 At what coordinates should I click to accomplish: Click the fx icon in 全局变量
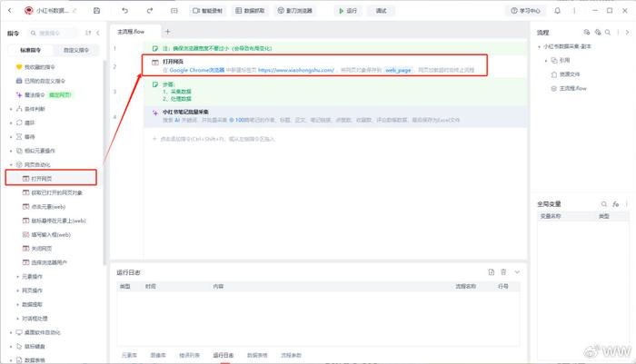coord(616,204)
